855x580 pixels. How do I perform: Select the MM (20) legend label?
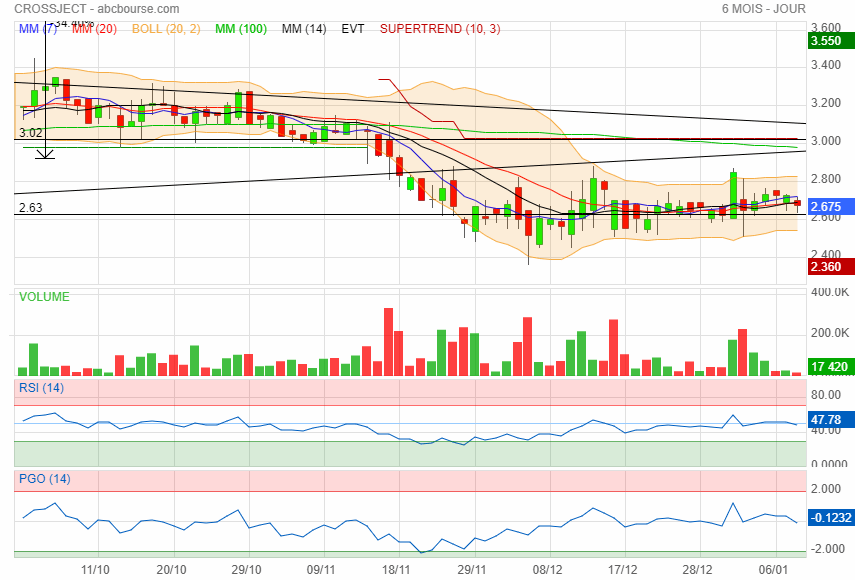click(x=94, y=29)
